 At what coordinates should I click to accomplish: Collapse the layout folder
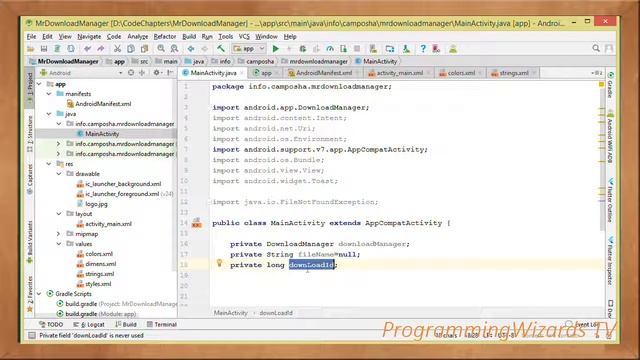[59, 214]
